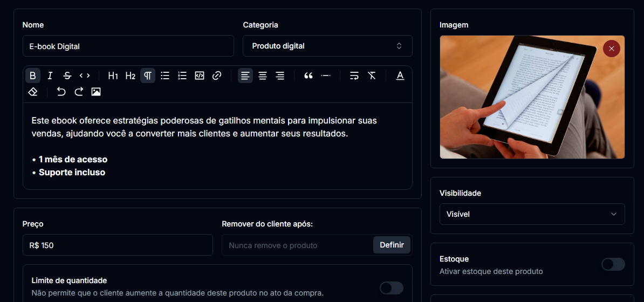Clear text formatting
This screenshot has height=302, width=644.
(372, 75)
